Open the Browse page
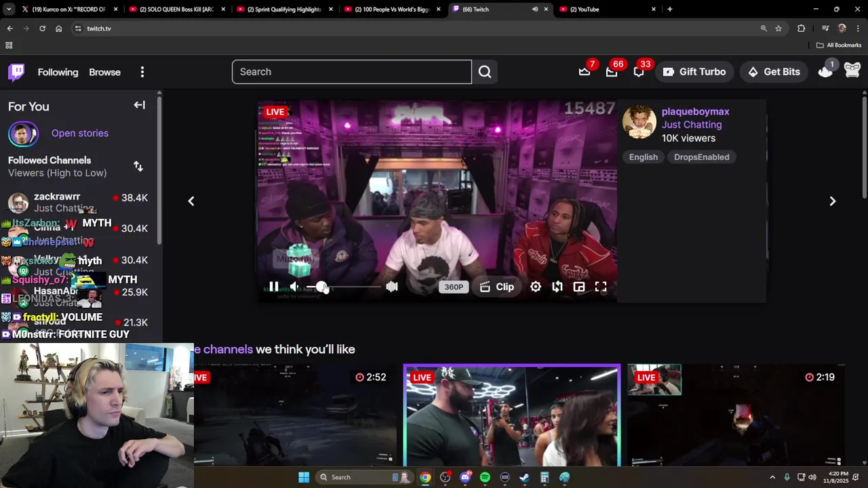868x488 pixels. [104, 72]
